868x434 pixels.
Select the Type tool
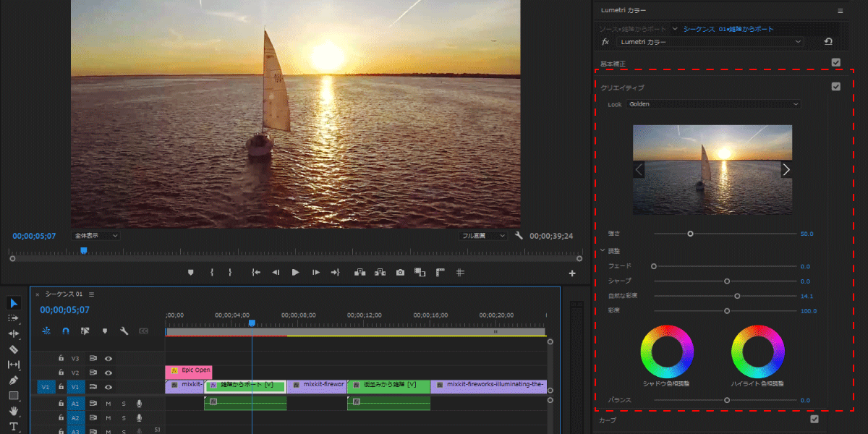[x=14, y=427]
